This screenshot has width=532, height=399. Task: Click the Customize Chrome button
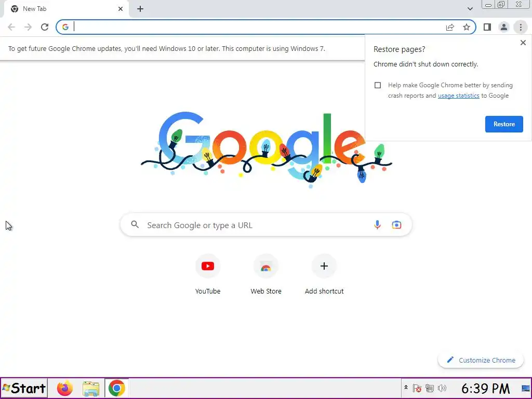[x=481, y=361]
